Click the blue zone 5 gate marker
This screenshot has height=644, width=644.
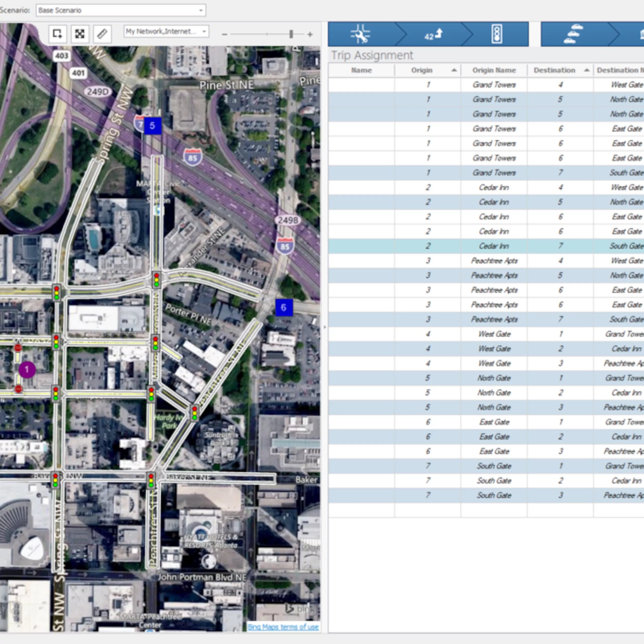pos(152,126)
